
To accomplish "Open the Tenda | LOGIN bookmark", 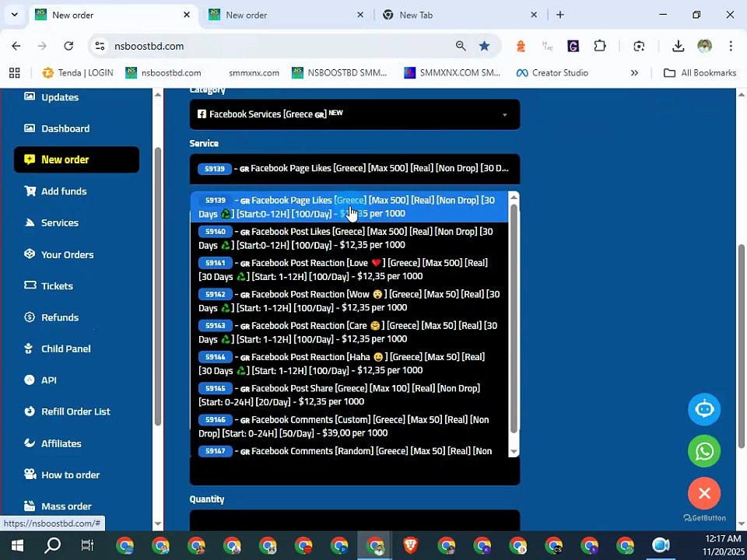I will tap(78, 73).
